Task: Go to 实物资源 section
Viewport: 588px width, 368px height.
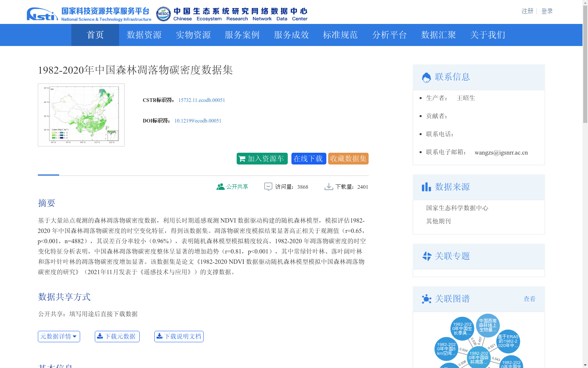Action: click(193, 35)
